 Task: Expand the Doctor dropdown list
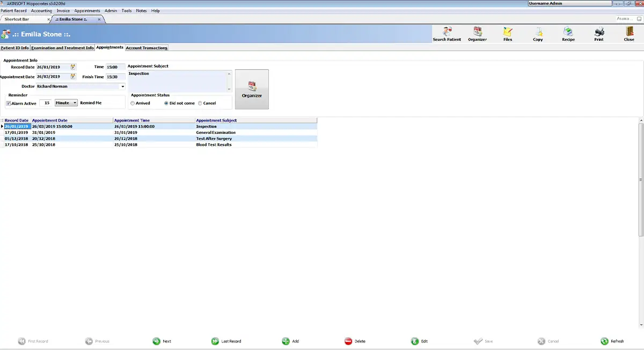(122, 86)
